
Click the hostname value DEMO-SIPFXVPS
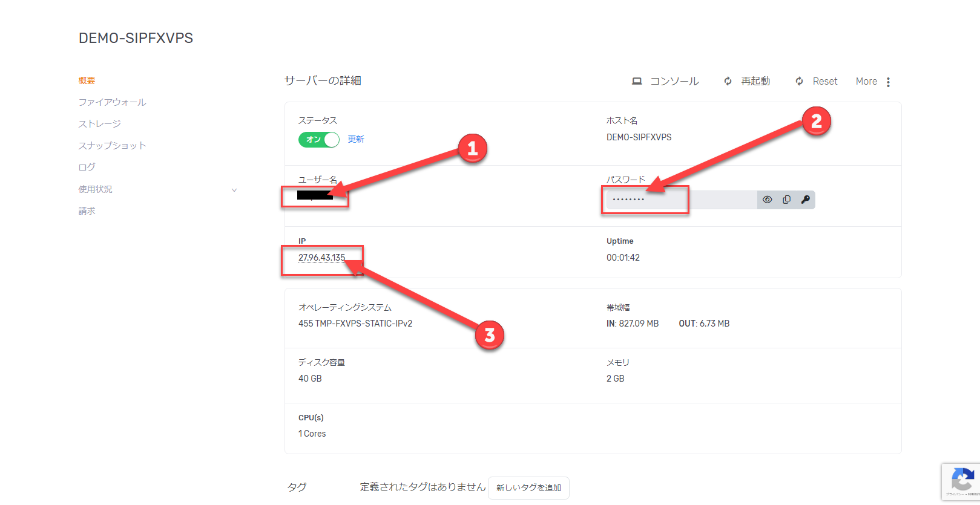[x=639, y=137]
